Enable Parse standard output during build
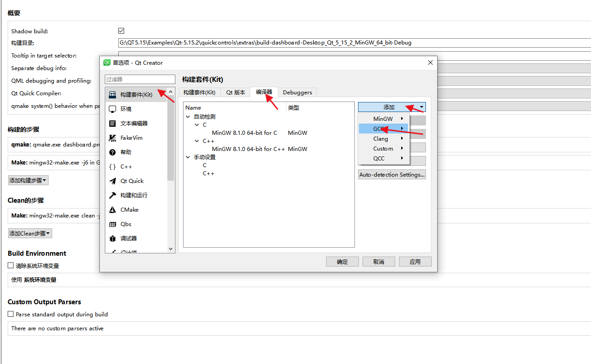The image size is (591, 364). [11, 314]
